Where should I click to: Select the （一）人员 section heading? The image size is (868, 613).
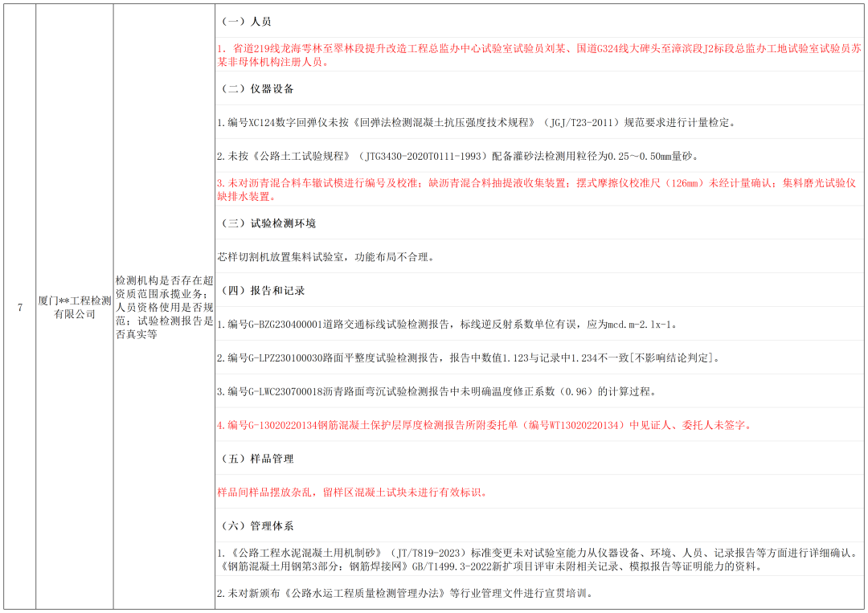(x=246, y=22)
